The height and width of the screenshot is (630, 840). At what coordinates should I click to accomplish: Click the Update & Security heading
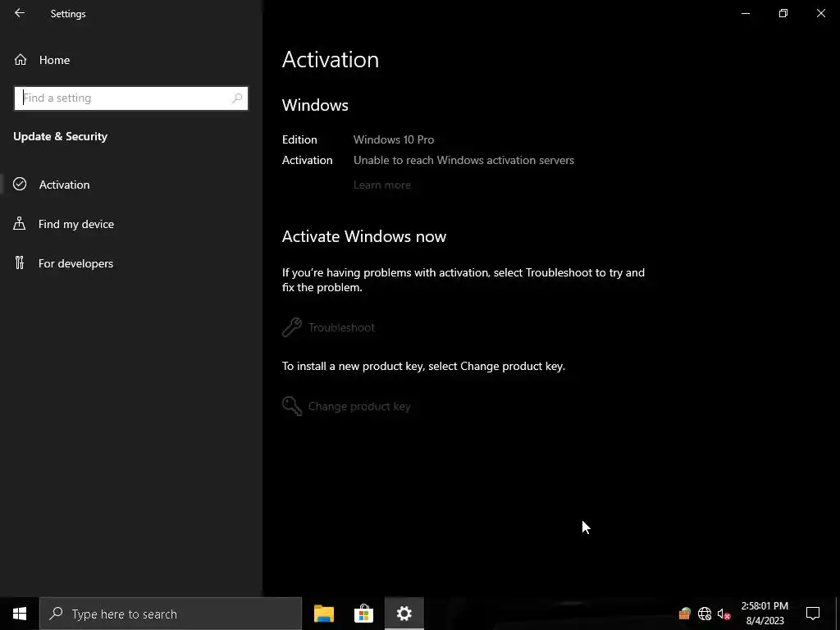click(61, 137)
